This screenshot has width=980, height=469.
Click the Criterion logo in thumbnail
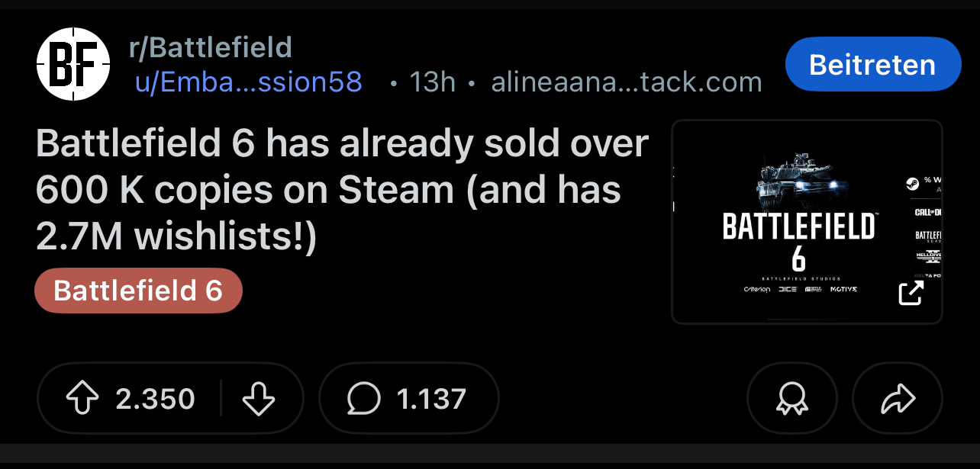756,289
